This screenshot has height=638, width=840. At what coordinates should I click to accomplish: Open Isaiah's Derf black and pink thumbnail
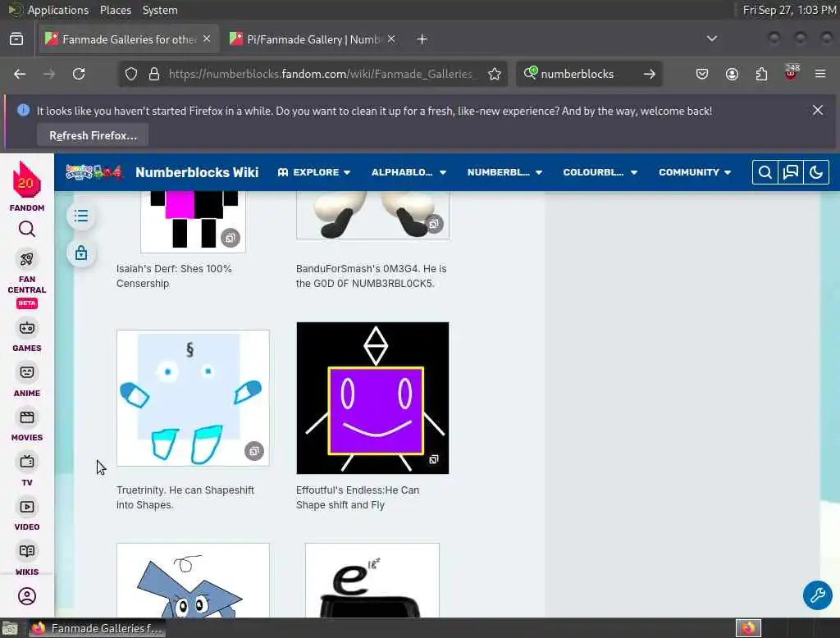coord(193,221)
